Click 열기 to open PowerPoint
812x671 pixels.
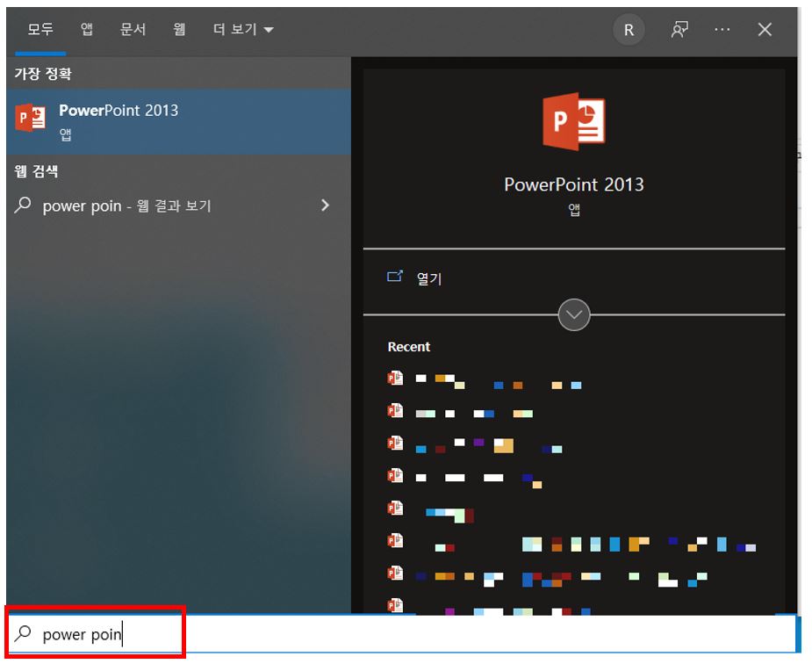(x=428, y=278)
